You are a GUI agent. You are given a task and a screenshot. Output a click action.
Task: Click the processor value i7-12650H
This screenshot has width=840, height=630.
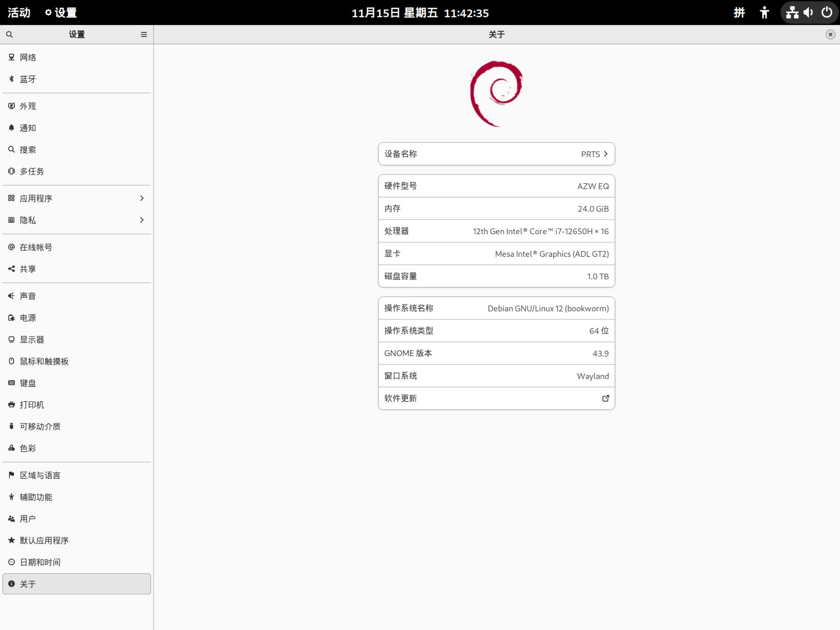click(541, 231)
